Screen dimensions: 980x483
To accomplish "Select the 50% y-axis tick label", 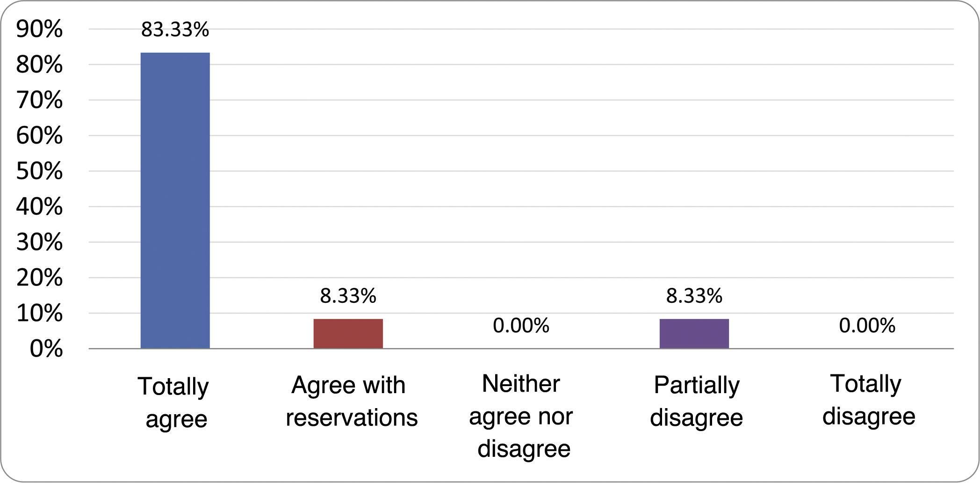I will tap(39, 171).
